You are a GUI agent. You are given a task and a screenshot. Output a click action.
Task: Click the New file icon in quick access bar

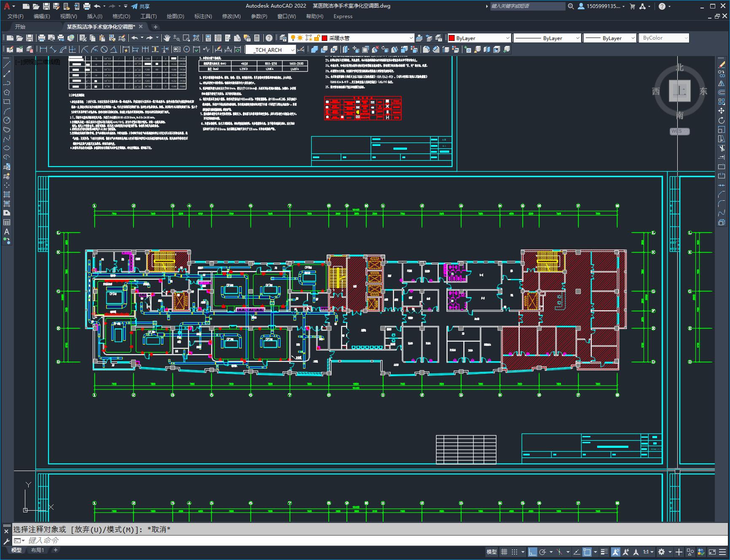click(26, 6)
